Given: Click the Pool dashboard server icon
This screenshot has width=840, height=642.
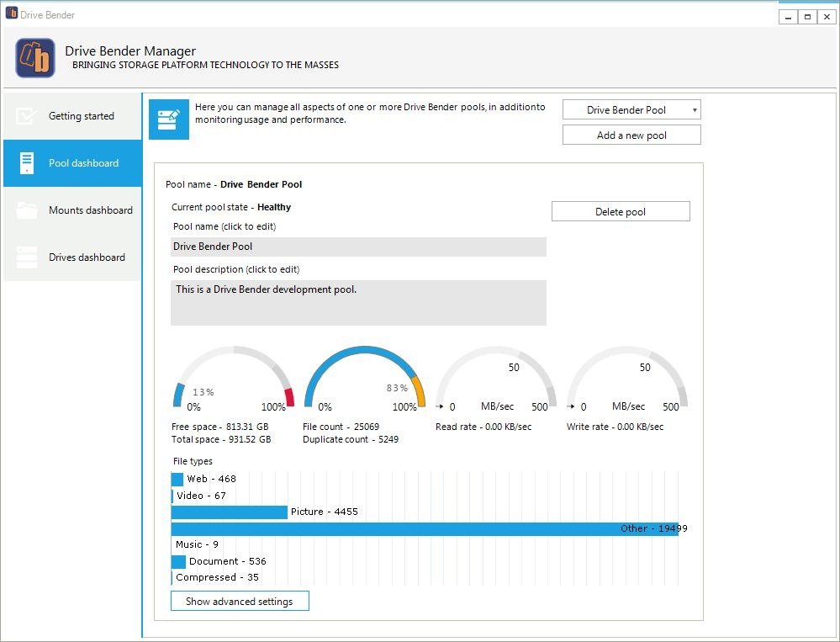Looking at the screenshot, I should click(26, 163).
